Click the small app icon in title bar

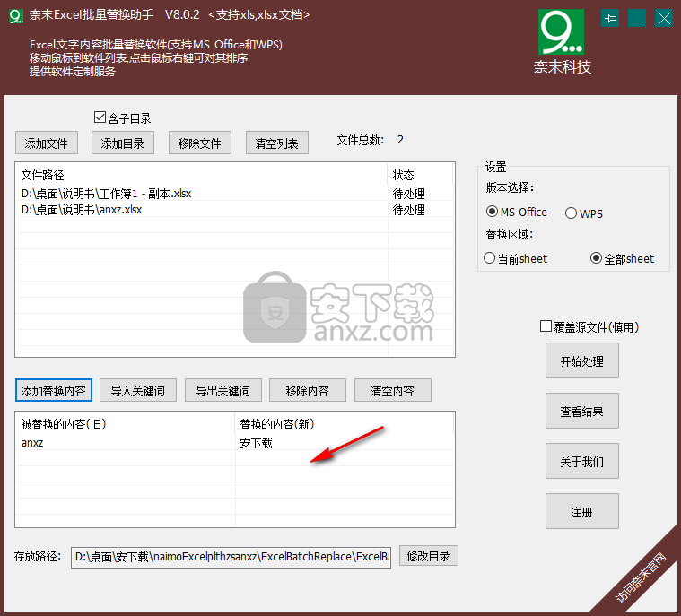click(x=16, y=16)
